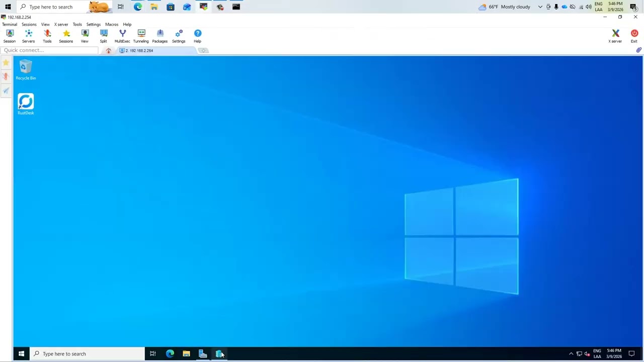
Task: Open the Settings menu in the menu bar
Action: pos(93,24)
